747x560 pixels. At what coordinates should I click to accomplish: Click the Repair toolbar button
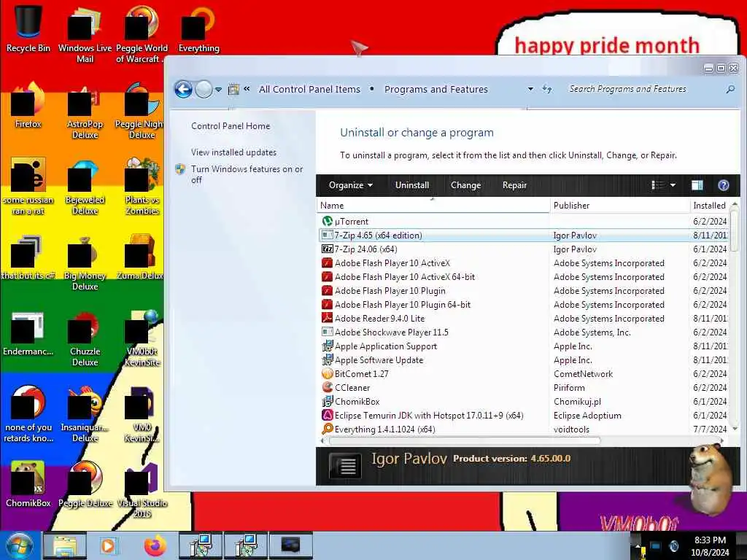point(514,185)
